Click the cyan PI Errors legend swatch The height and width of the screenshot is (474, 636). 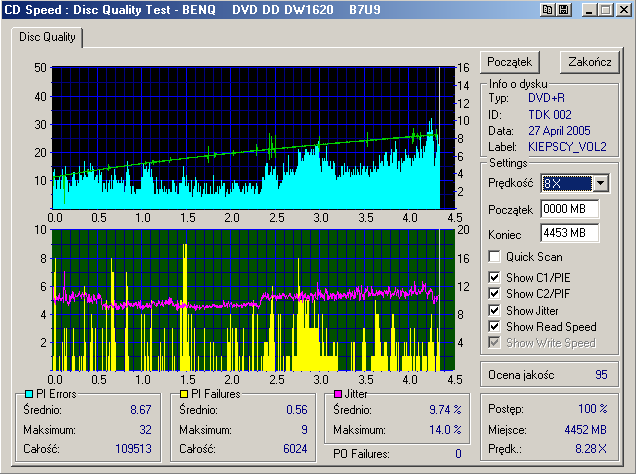[29, 394]
